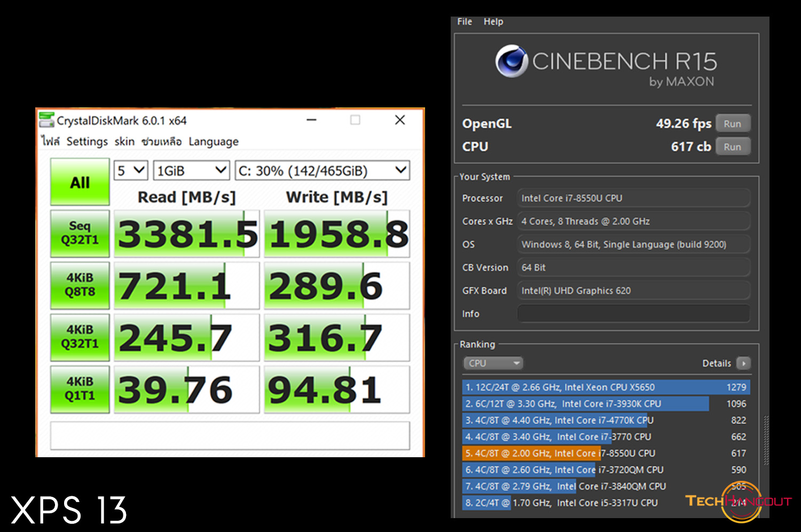Screen dimensions: 801x532
Task: Click 4KiB Q1T1 write result 94.81
Action: click(337, 389)
